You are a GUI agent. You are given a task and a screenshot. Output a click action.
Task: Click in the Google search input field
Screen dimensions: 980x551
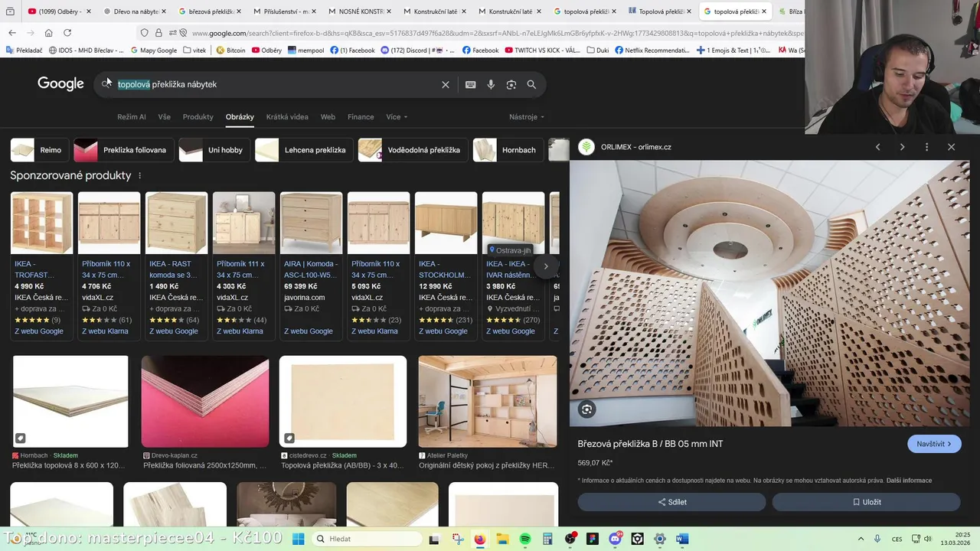tap(276, 84)
